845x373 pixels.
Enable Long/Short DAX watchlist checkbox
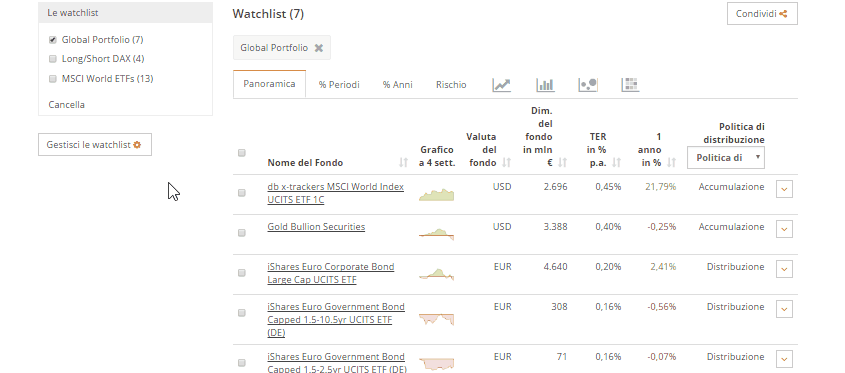(x=52, y=59)
